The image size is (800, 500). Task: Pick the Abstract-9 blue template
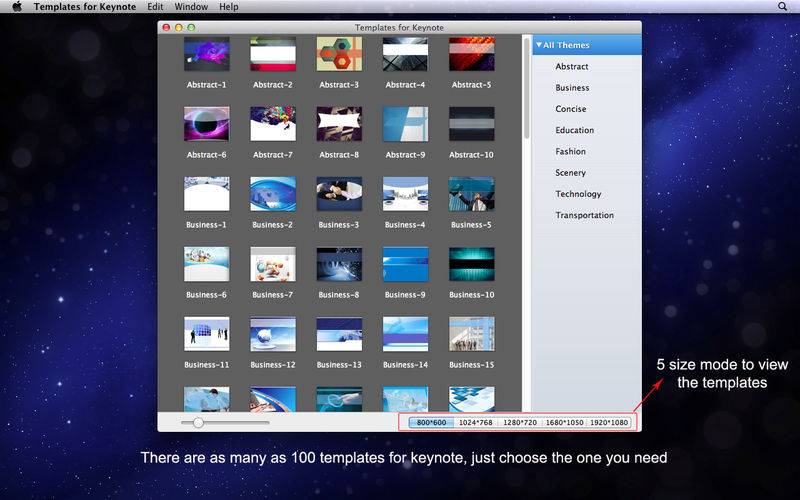(x=406, y=123)
